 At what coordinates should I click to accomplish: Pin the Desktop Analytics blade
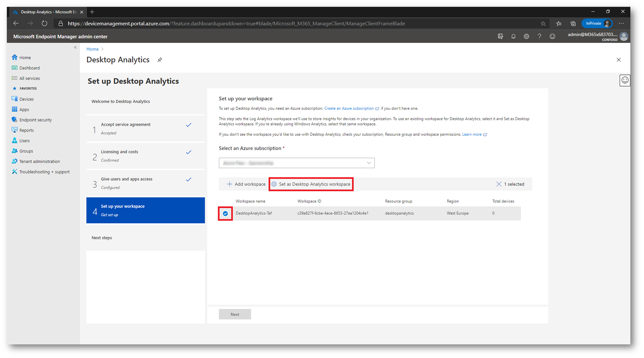(x=160, y=60)
